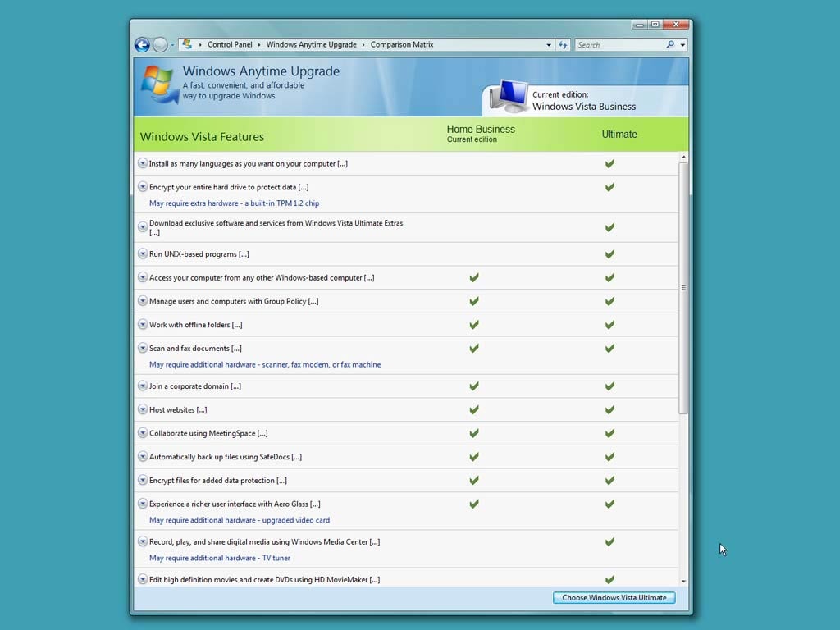This screenshot has width=840, height=630.
Task: Click the vertical scrollbar thumb
Action: pyautogui.click(x=683, y=288)
